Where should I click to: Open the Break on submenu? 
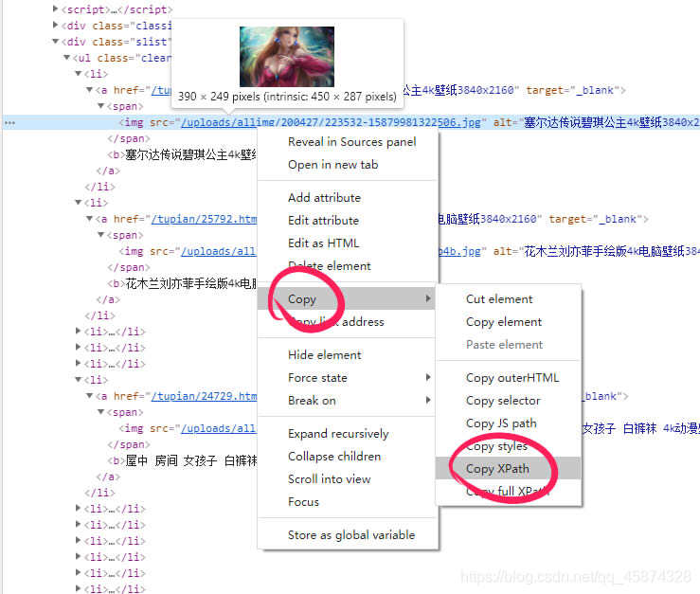click(347, 400)
